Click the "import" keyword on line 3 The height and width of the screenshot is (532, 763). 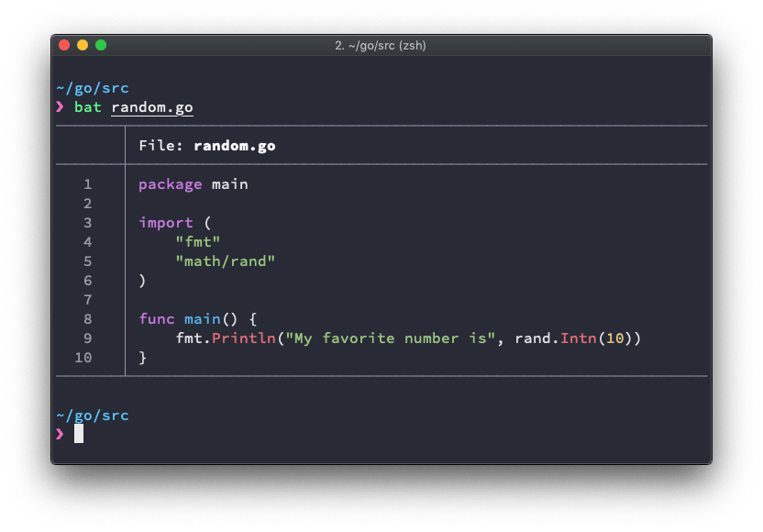click(x=166, y=223)
